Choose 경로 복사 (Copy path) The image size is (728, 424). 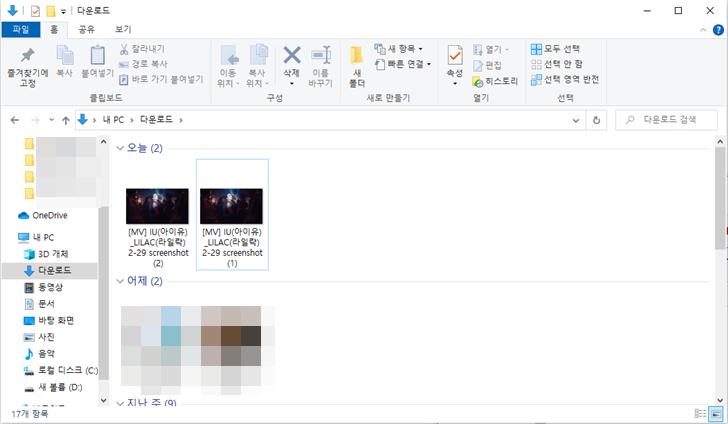coord(143,64)
